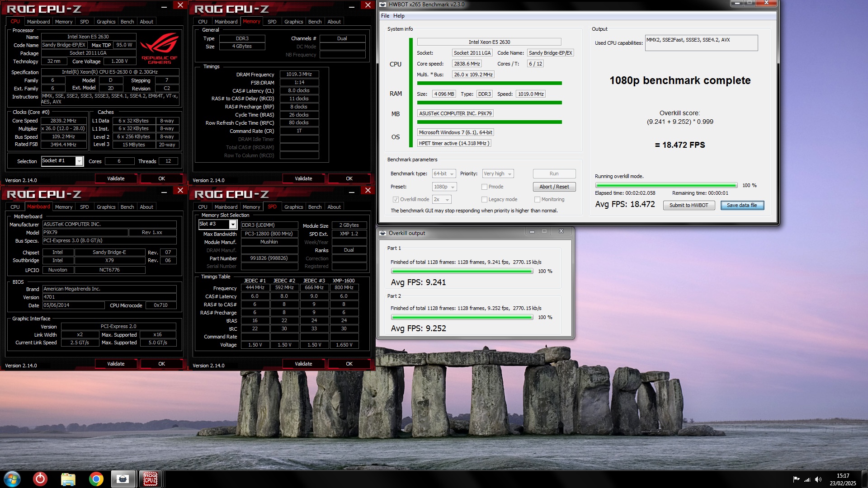The width and height of the screenshot is (868, 488).
Task: Click the Module Manuf. field Mushkin
Action: tap(269, 242)
